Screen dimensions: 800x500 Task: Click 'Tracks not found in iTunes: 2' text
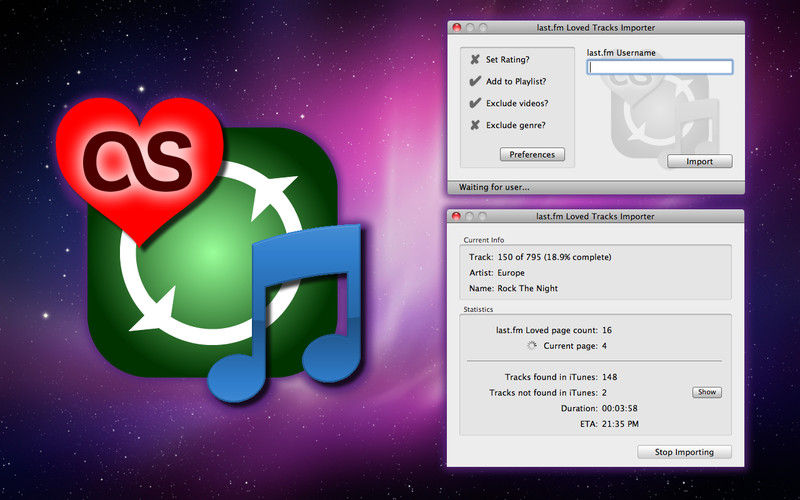click(x=548, y=392)
